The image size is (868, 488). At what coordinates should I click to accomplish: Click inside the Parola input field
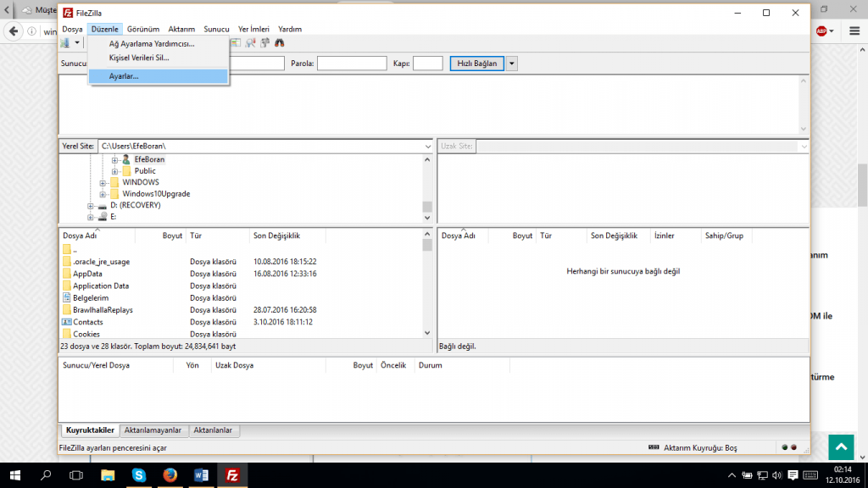click(x=352, y=64)
